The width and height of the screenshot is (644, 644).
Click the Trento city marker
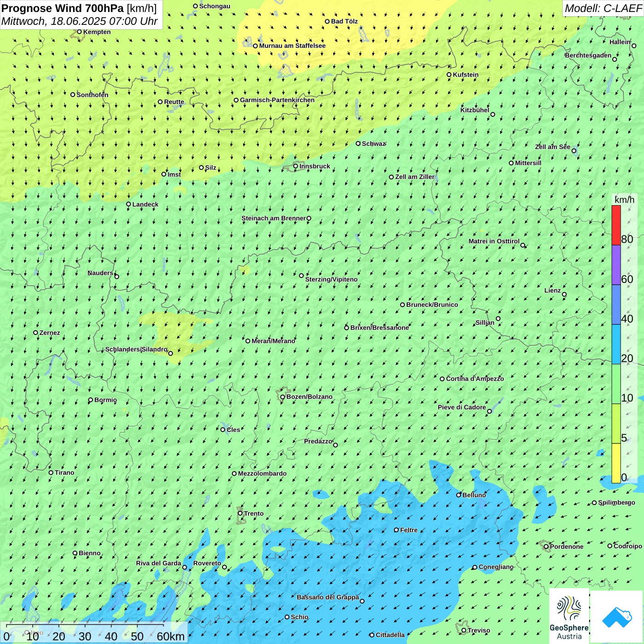click(x=240, y=513)
